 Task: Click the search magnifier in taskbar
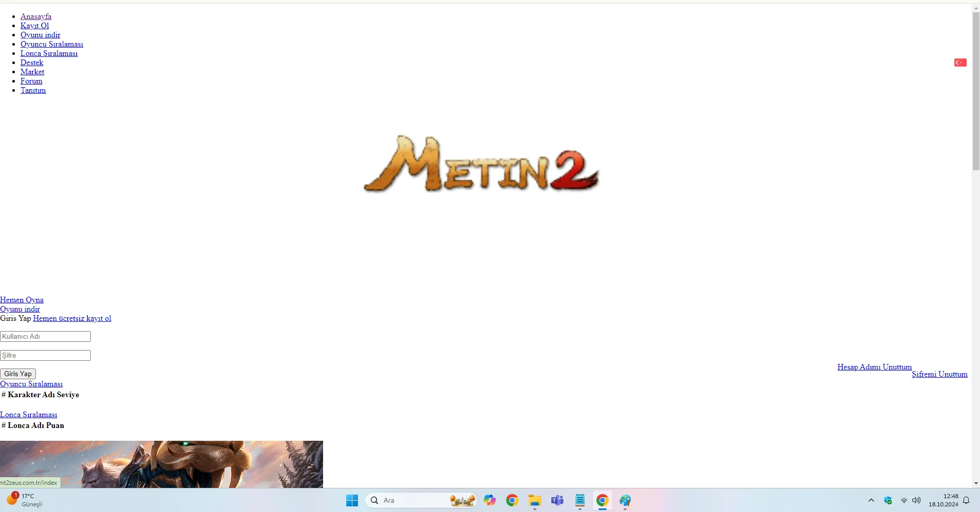[374, 500]
